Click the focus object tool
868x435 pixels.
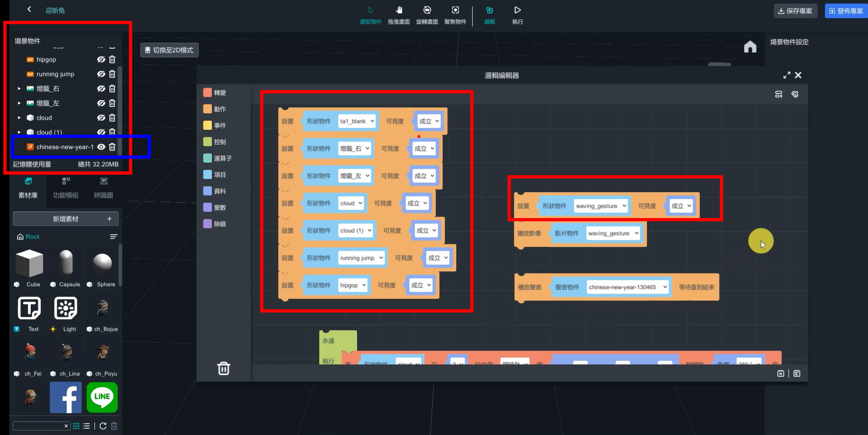click(455, 15)
